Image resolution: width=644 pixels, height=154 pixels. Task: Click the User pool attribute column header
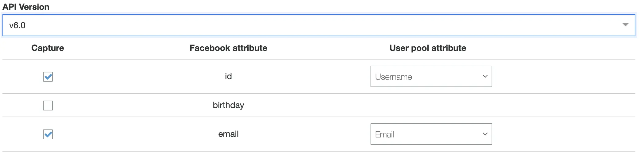tap(428, 48)
